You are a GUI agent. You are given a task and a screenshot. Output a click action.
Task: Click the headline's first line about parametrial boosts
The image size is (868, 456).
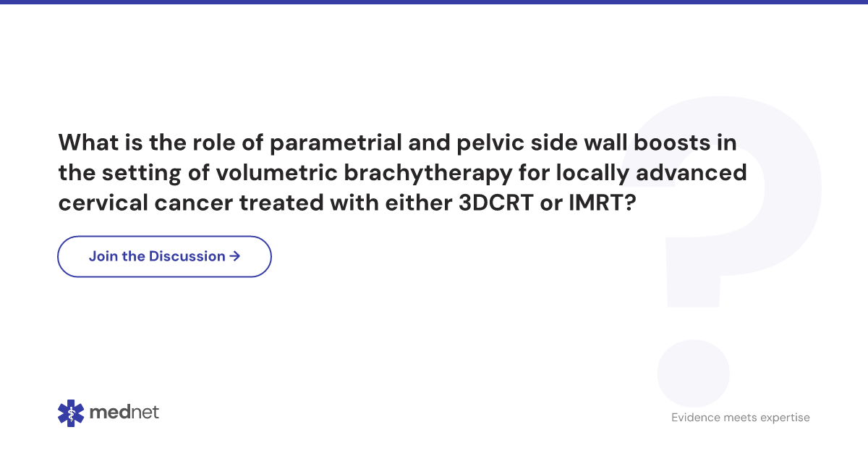pos(398,143)
